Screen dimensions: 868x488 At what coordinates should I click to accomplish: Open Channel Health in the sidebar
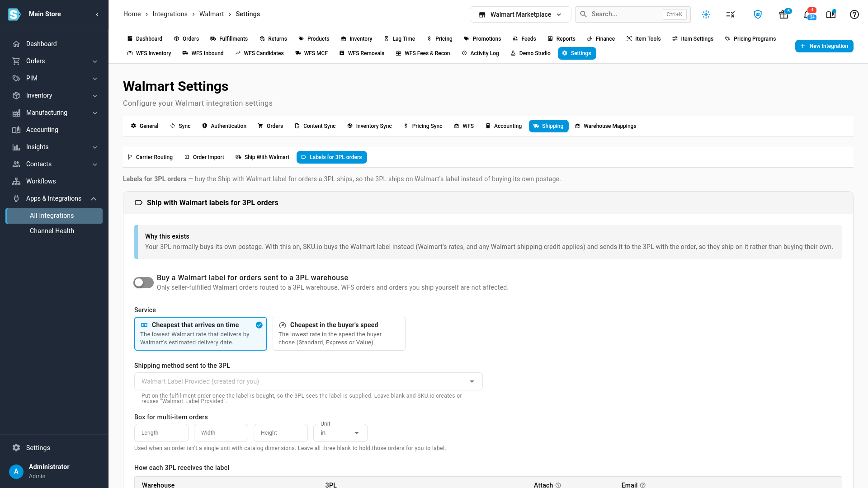54,231
